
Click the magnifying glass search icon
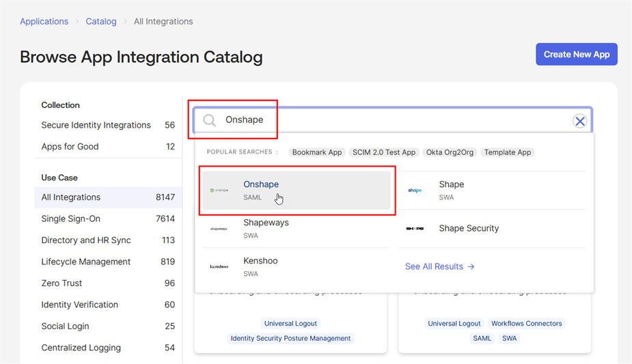pos(210,121)
